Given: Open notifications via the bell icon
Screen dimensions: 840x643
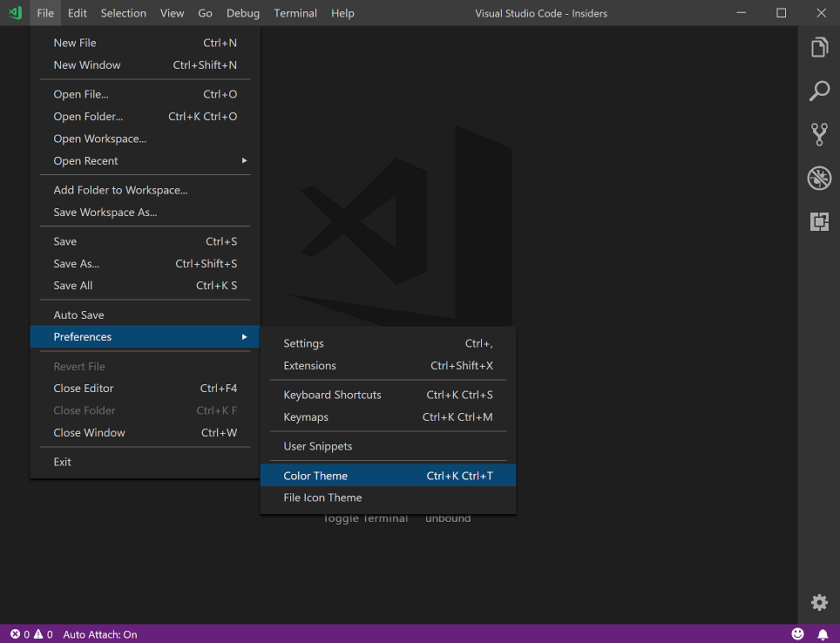Looking at the screenshot, I should point(823,633).
